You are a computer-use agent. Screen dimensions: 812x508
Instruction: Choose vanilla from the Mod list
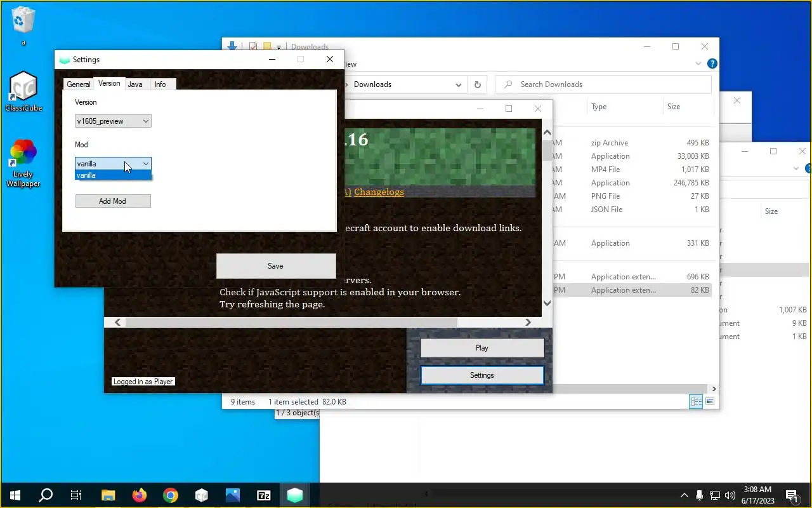point(113,175)
